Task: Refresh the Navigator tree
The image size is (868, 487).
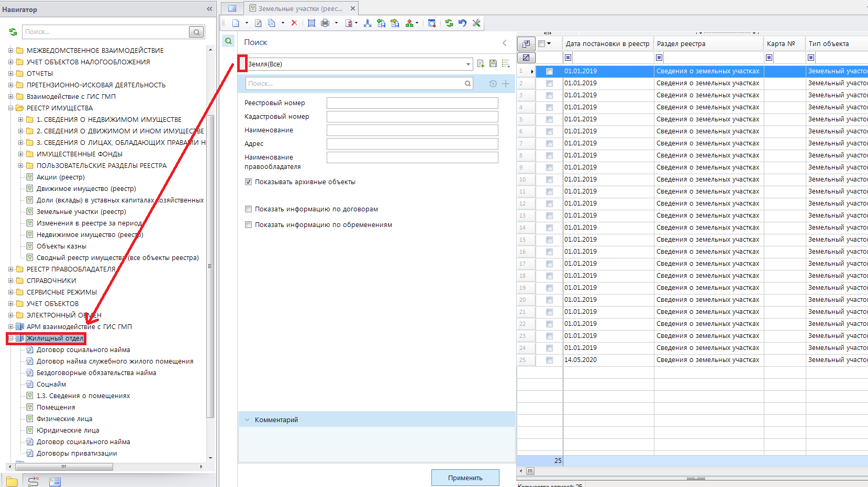Action: (13, 32)
